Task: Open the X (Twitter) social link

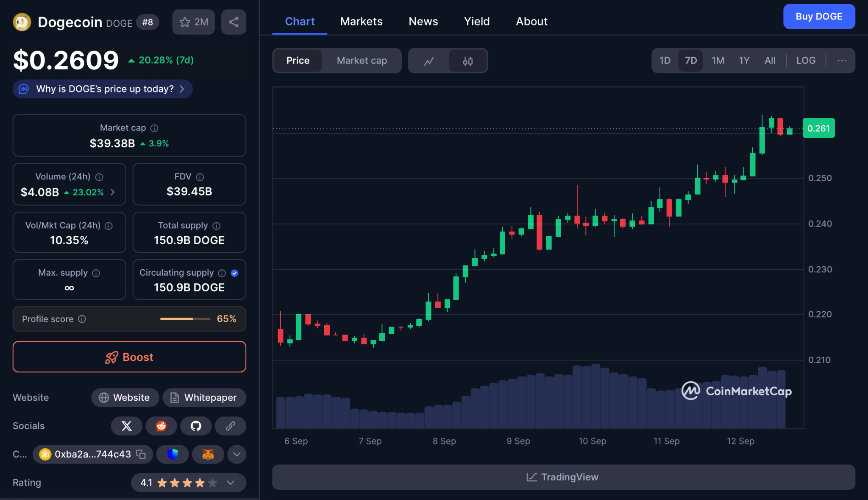Action: (126, 426)
